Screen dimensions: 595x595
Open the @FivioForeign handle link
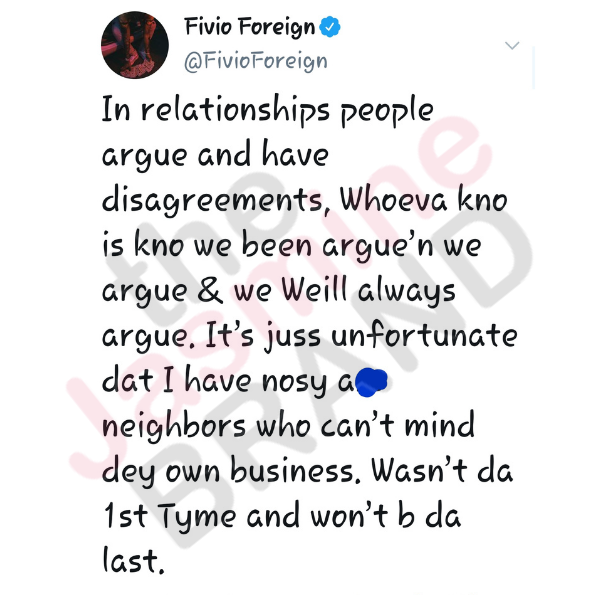[256, 61]
